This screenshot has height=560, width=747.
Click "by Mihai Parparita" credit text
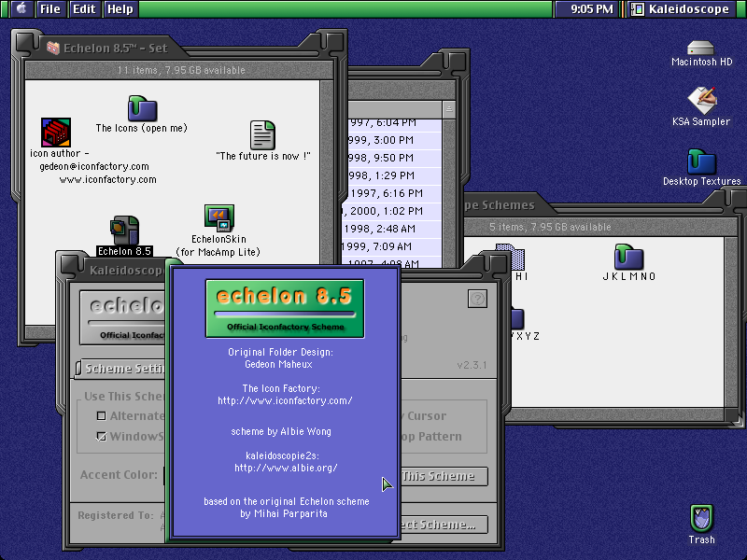284,514
